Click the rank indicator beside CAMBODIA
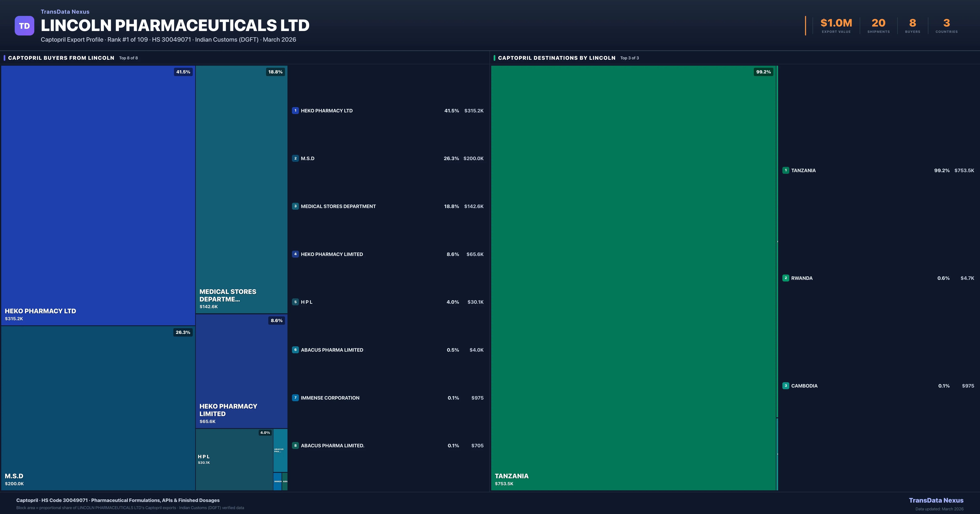 (786, 385)
